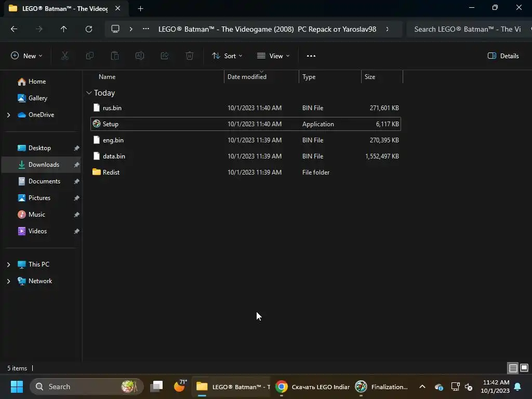The height and width of the screenshot is (399, 532).
Task: Click the PC monitor icon in address bar
Action: [115, 29]
